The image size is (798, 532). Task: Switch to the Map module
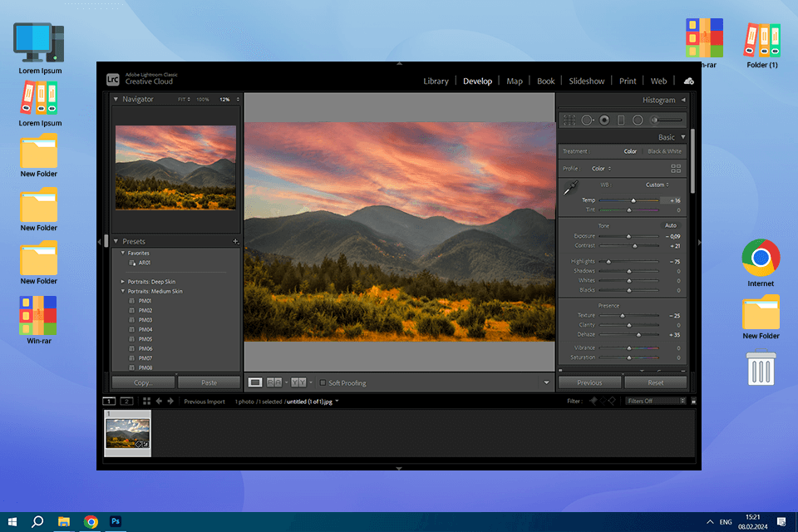515,81
